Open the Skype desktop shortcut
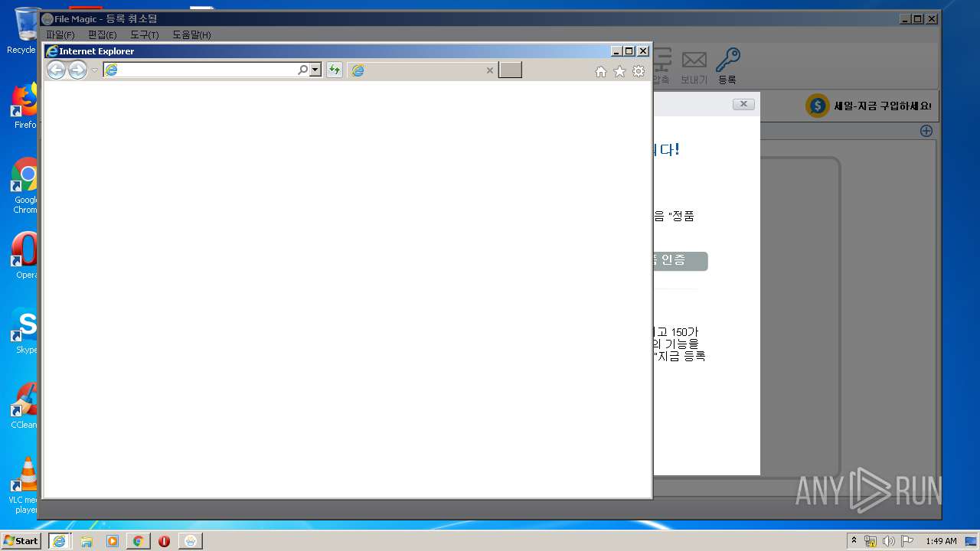The height and width of the screenshot is (551, 980). (x=26, y=331)
